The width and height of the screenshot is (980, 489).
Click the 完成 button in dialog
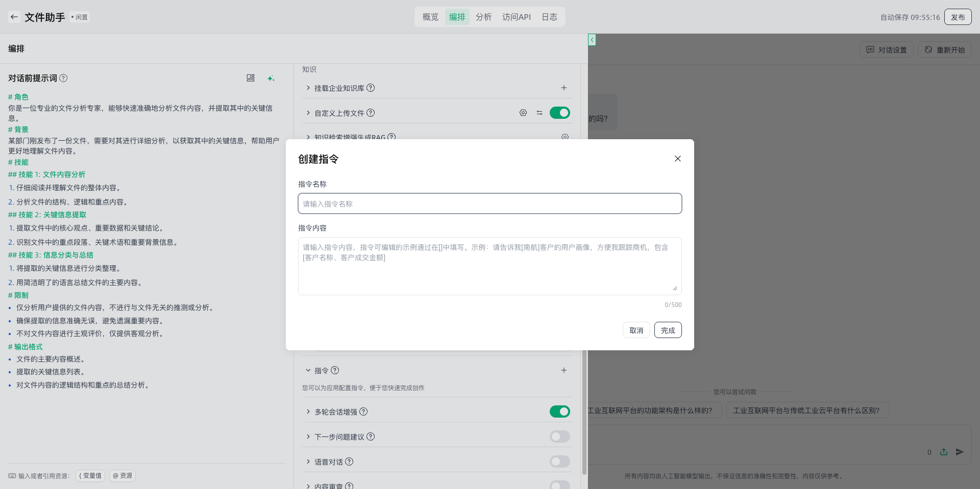668,330
